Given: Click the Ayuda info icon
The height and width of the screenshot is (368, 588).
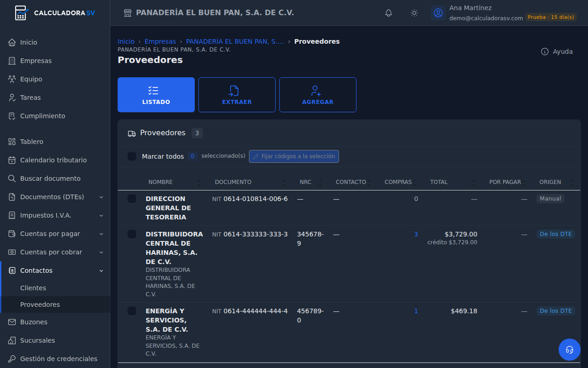Looking at the screenshot, I should click(545, 52).
